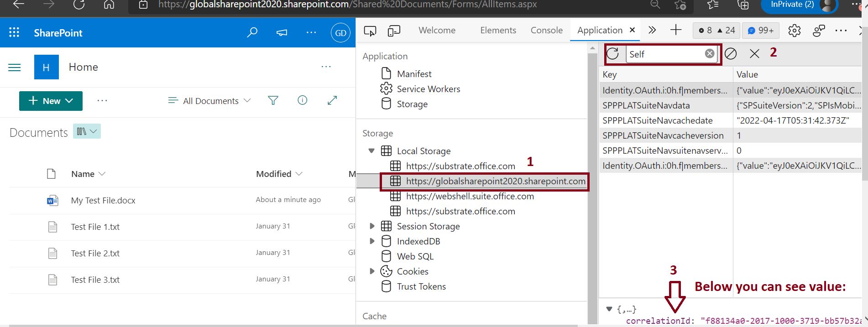Image resolution: width=868 pixels, height=327 pixels.
Task: Open the SharePoint app launcher grid
Action: tap(14, 32)
